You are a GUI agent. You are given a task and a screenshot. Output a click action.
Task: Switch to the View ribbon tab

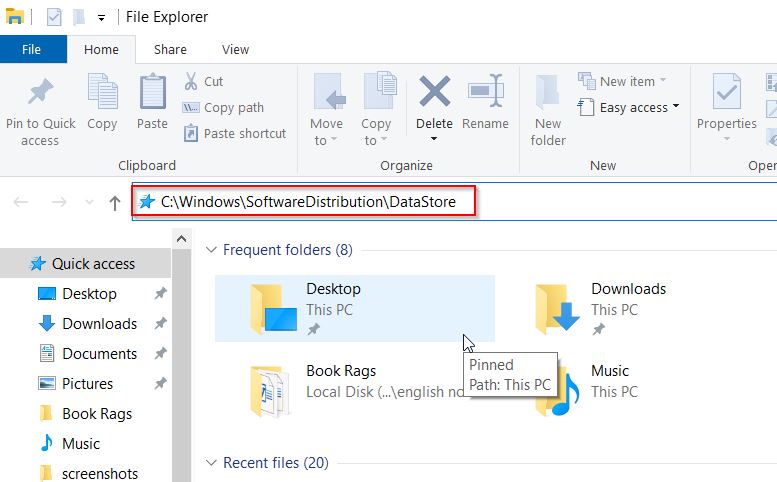click(235, 50)
